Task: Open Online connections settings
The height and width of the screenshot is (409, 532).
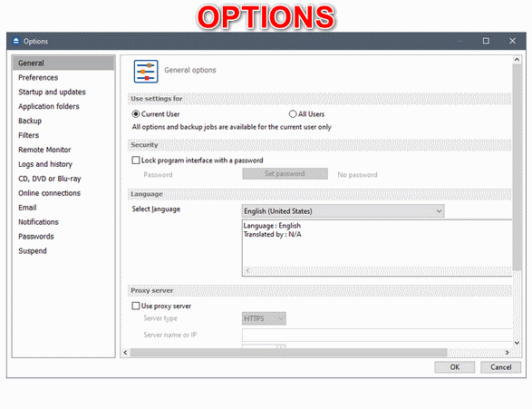Action: [63, 193]
